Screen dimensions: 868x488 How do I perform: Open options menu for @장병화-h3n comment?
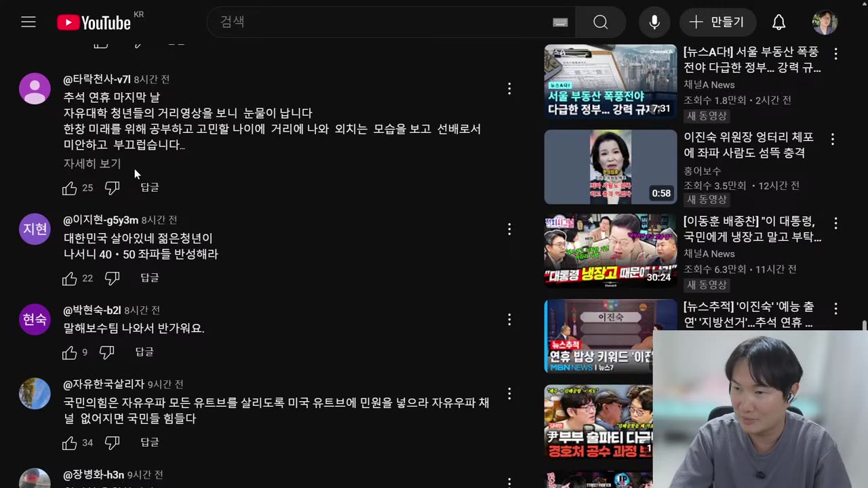509,482
